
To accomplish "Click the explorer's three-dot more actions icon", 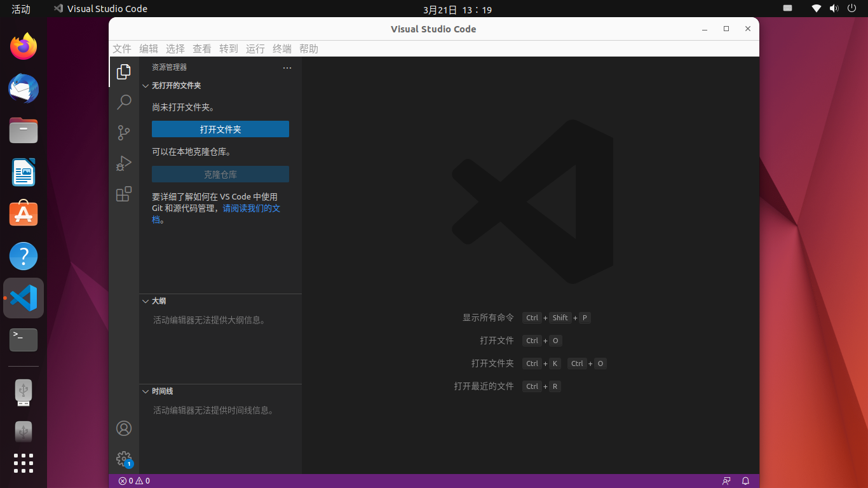I will (x=287, y=67).
